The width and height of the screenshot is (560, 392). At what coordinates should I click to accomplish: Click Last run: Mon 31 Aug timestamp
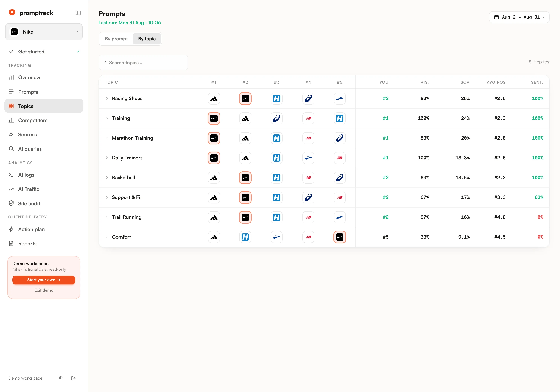pyautogui.click(x=130, y=23)
